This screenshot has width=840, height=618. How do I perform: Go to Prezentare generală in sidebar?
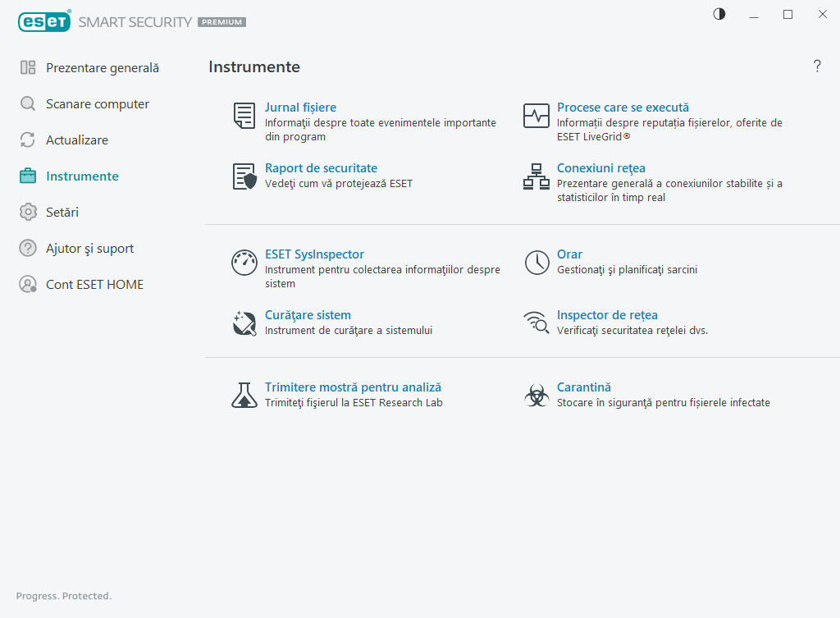(x=102, y=68)
